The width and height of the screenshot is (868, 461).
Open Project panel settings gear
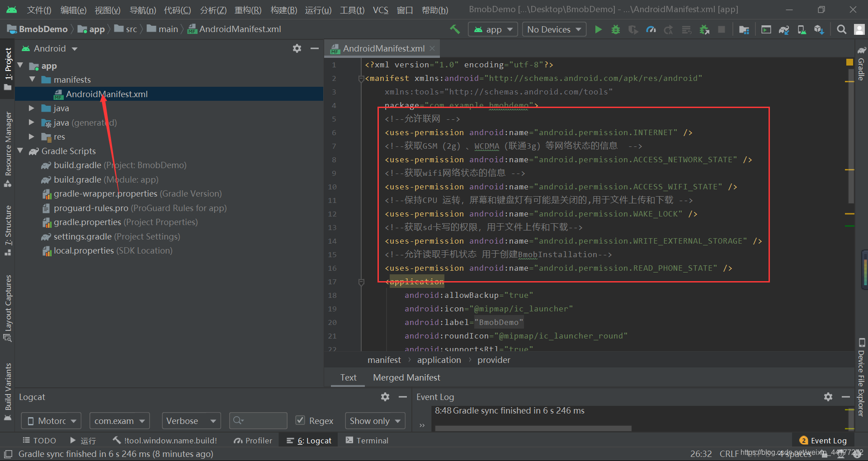click(x=297, y=48)
